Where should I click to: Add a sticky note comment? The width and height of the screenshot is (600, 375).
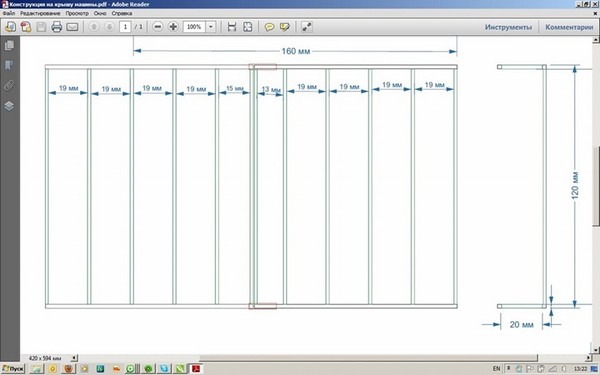tap(269, 27)
